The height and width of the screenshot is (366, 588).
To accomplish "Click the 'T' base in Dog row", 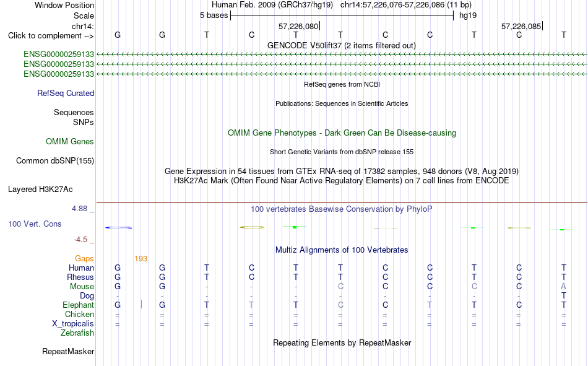I will tap(563, 296).
